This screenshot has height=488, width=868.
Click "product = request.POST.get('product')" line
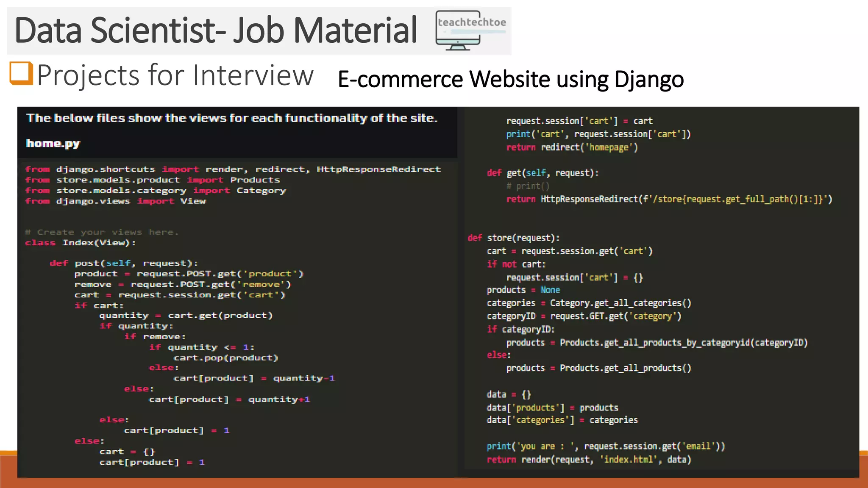(189, 274)
